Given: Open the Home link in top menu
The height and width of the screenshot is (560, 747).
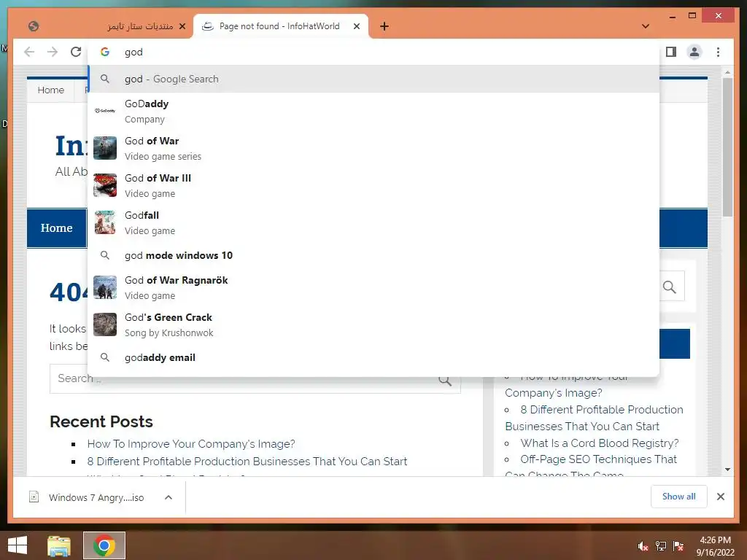Looking at the screenshot, I should tap(50, 90).
